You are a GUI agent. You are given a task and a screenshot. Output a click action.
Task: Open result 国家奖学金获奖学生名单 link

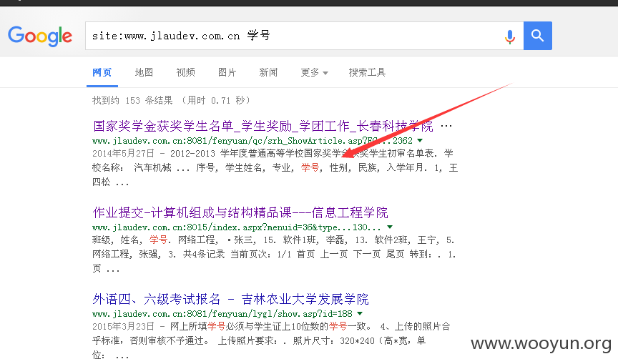point(263,126)
